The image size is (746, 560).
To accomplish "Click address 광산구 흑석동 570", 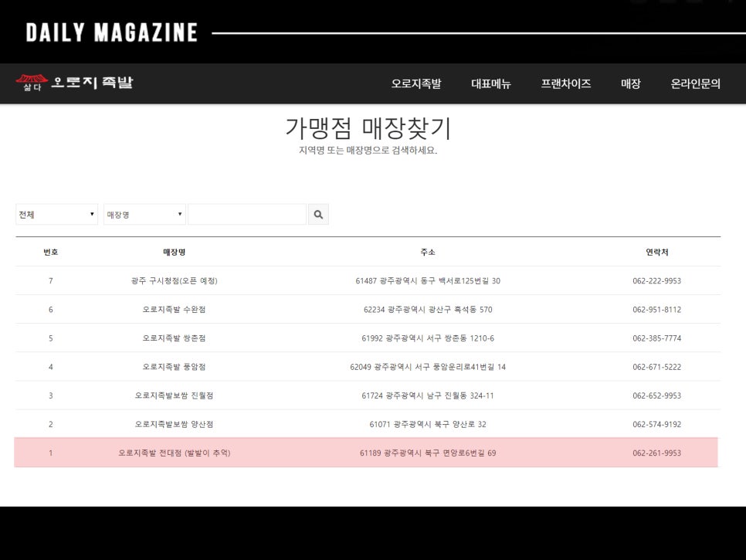I will (x=460, y=309).
